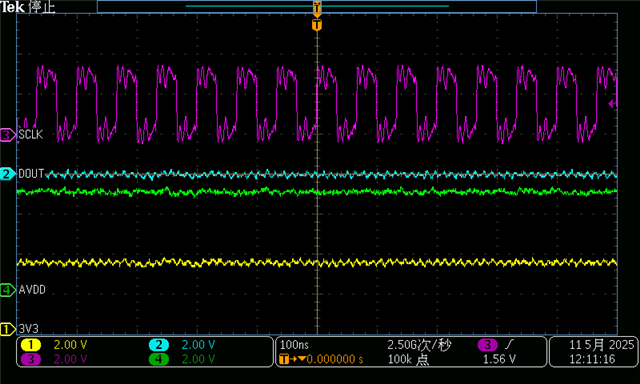This screenshot has width=640, height=384.
Task: Select the channel 1 3V3 ground marker
Action: pyautogui.click(x=8, y=329)
